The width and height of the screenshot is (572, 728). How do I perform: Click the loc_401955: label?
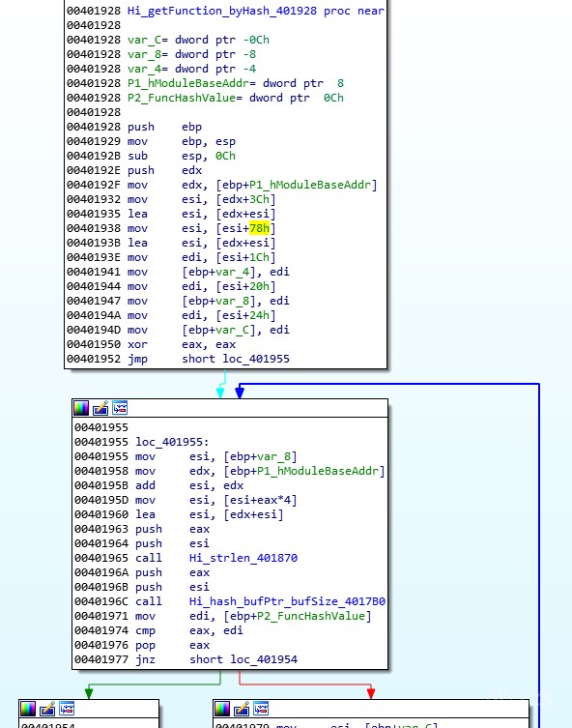(x=172, y=442)
